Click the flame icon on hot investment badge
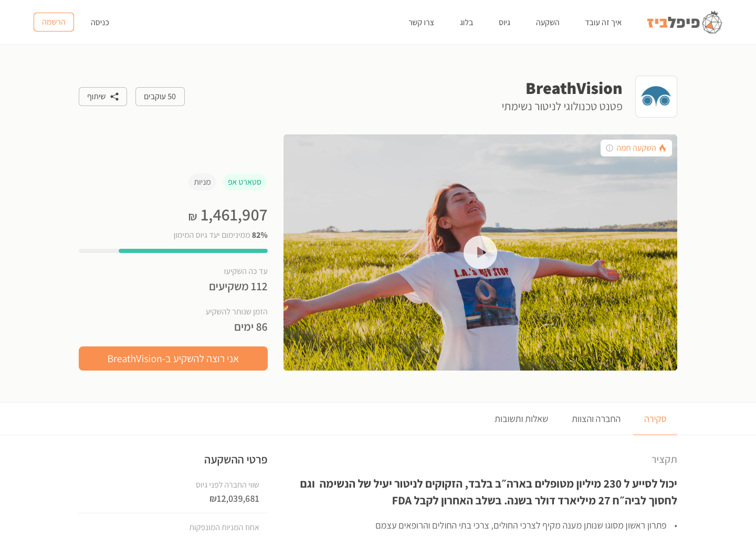Image resolution: width=756 pixels, height=538 pixels. coord(663,148)
